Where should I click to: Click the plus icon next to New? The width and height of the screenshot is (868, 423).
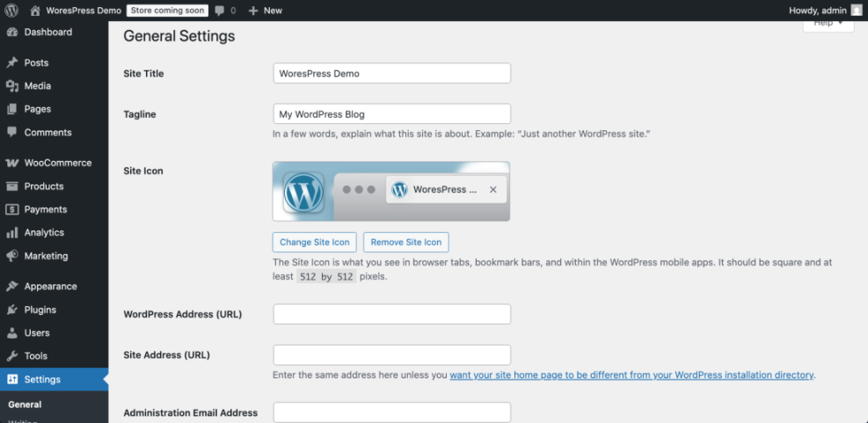(253, 11)
